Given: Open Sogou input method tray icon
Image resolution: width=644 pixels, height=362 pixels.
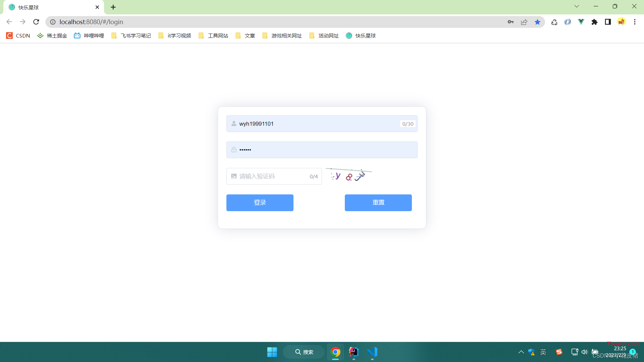Looking at the screenshot, I should tap(559, 352).
